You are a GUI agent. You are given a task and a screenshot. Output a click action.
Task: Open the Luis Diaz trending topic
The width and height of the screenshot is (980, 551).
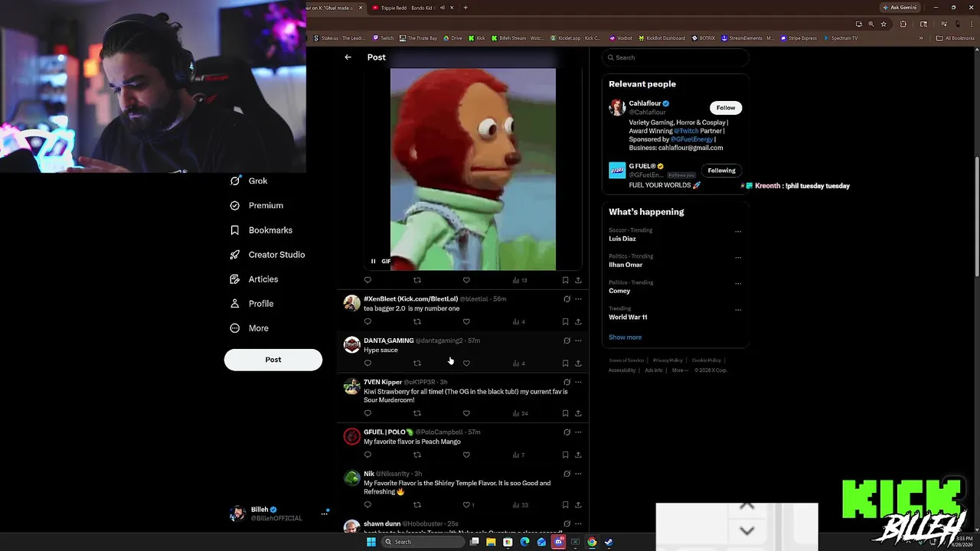[x=622, y=239]
